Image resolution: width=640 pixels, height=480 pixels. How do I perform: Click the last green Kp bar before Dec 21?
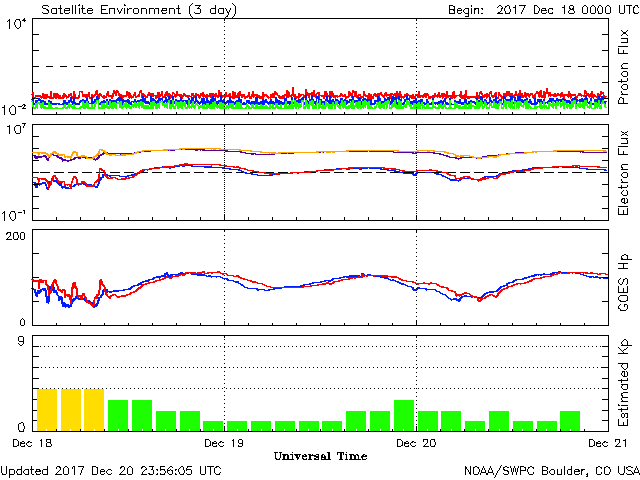click(x=570, y=421)
